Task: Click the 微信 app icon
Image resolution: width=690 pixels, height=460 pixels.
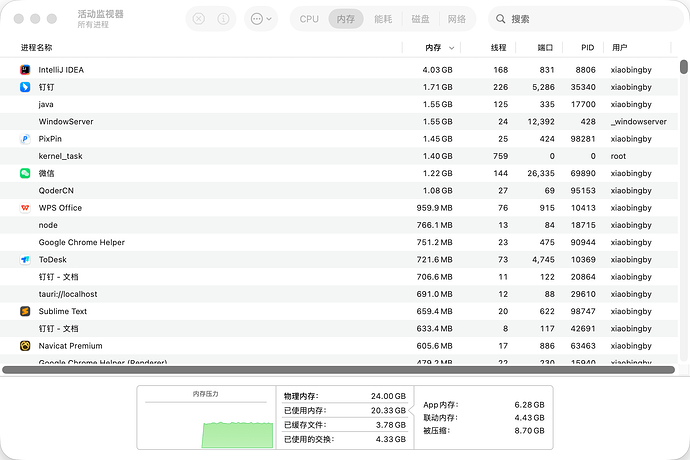Action: [x=25, y=173]
